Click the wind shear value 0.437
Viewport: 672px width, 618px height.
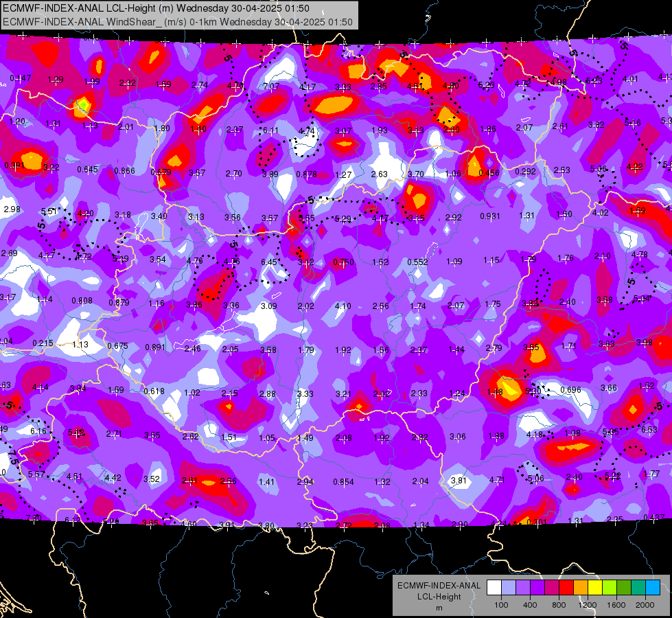(654, 518)
